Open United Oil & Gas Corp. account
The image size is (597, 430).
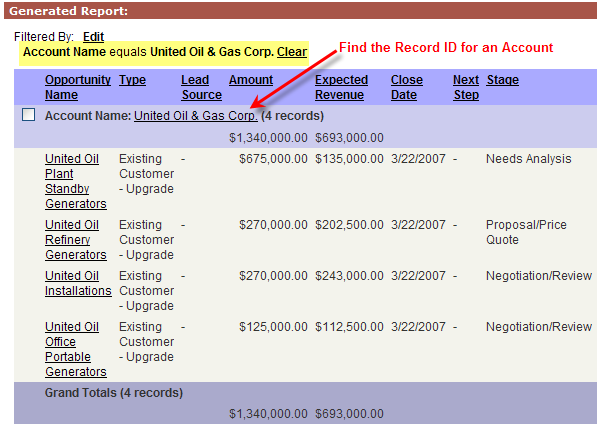(196, 116)
